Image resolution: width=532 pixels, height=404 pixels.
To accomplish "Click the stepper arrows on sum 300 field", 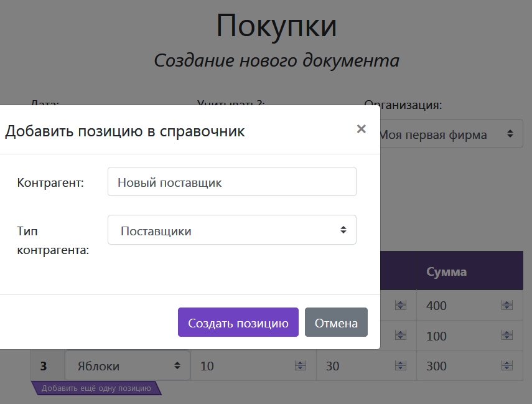I will (507, 366).
